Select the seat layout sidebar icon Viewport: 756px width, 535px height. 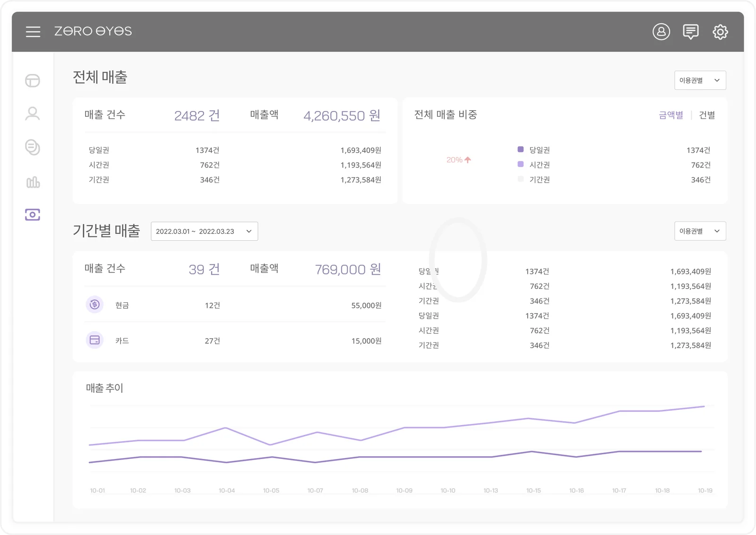[x=33, y=81]
